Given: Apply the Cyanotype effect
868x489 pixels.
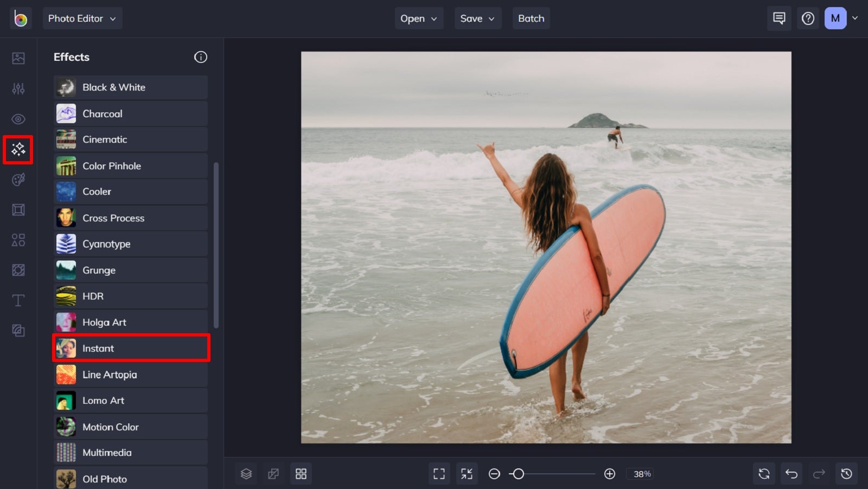Looking at the screenshot, I should tap(130, 244).
